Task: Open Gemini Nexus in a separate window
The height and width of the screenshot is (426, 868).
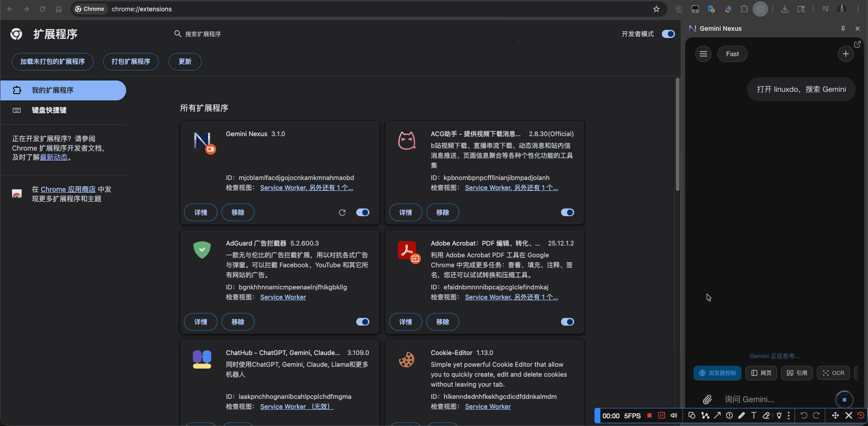Action: click(x=857, y=44)
